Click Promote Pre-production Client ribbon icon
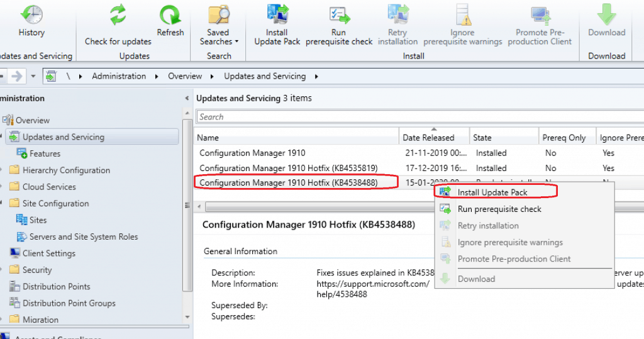 (x=540, y=25)
